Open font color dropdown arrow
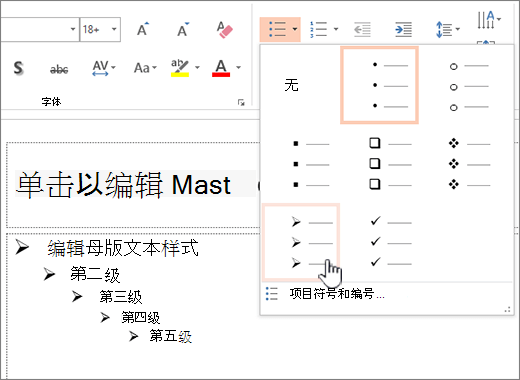Viewport: 520px width, 380px height. [238, 68]
